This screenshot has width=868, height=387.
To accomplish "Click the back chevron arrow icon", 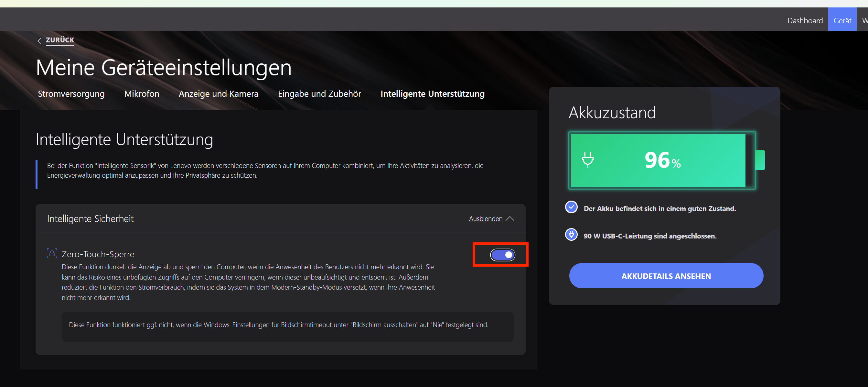I will pyautogui.click(x=39, y=41).
